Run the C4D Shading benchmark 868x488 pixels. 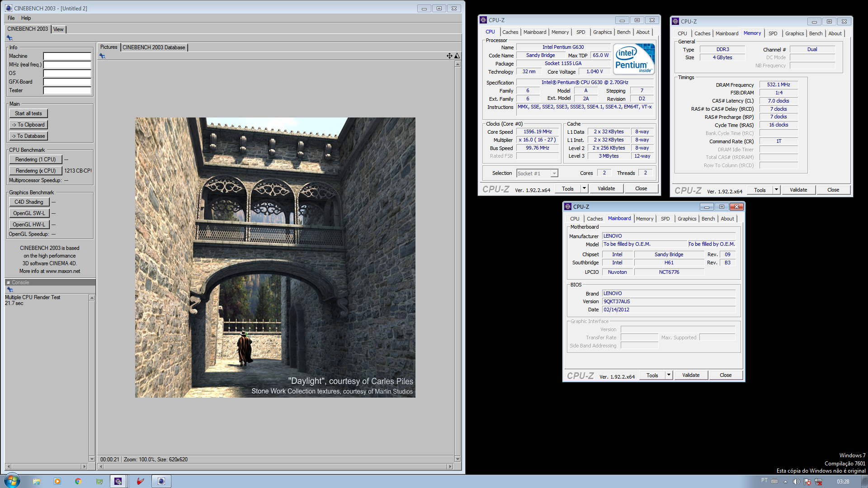click(29, 202)
